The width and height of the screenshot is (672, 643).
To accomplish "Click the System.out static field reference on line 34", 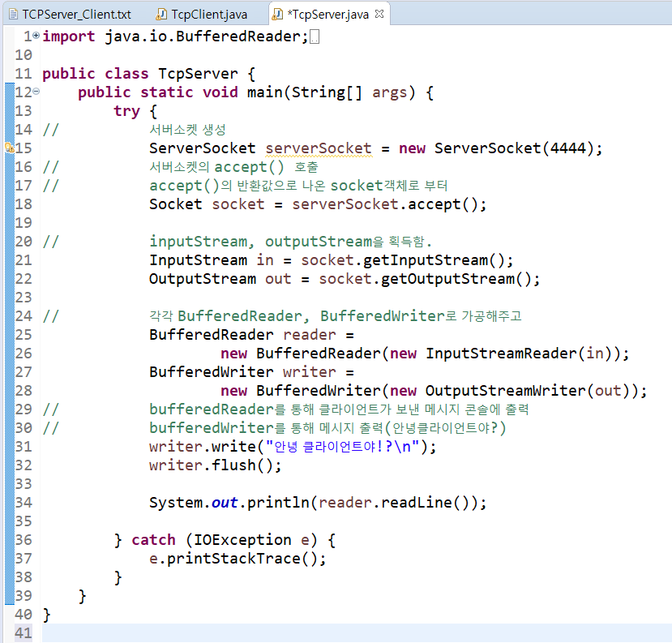I will [x=225, y=503].
